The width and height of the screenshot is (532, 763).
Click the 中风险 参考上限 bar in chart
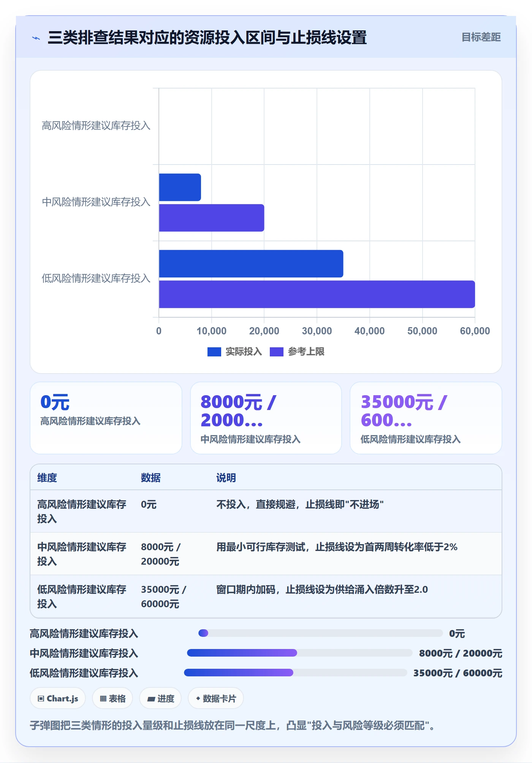point(211,218)
